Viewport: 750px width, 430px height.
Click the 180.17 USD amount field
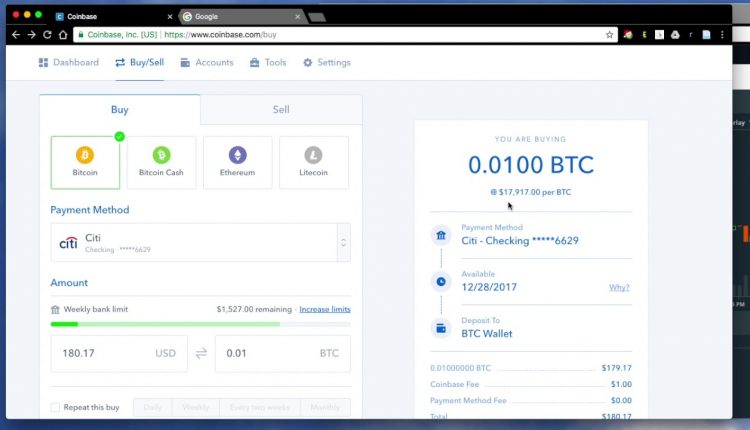(119, 353)
